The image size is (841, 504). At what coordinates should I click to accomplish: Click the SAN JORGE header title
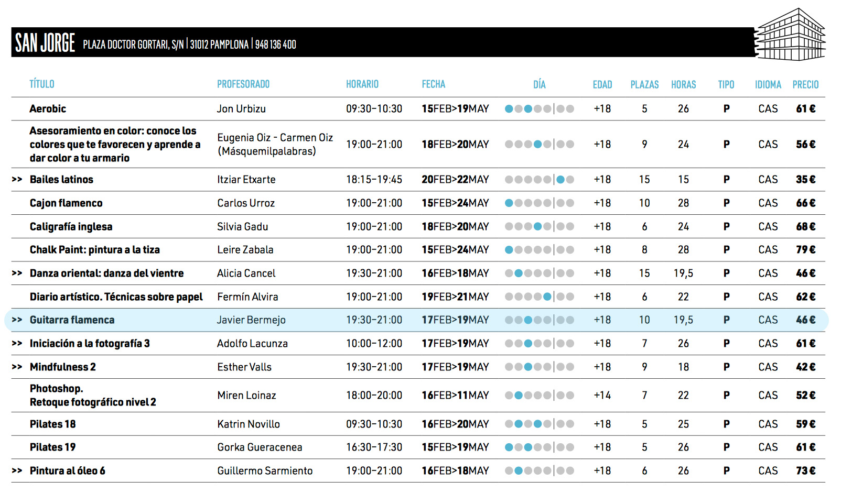[x=45, y=43]
